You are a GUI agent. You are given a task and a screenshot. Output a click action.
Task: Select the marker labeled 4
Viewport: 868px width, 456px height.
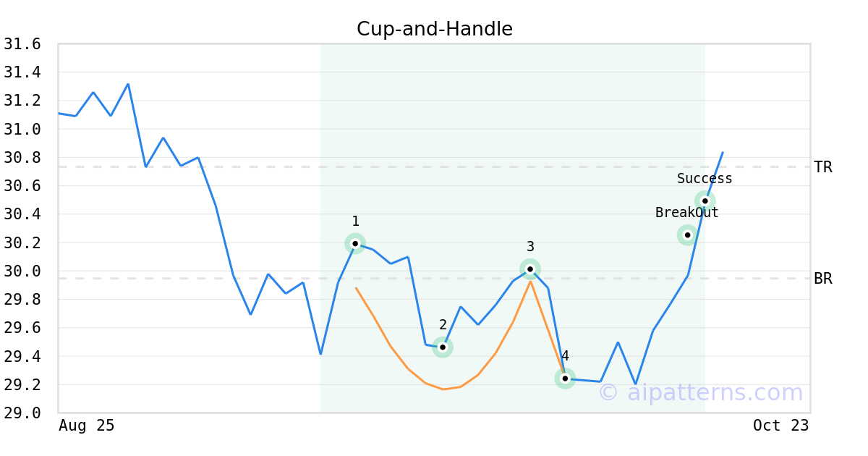tap(565, 379)
